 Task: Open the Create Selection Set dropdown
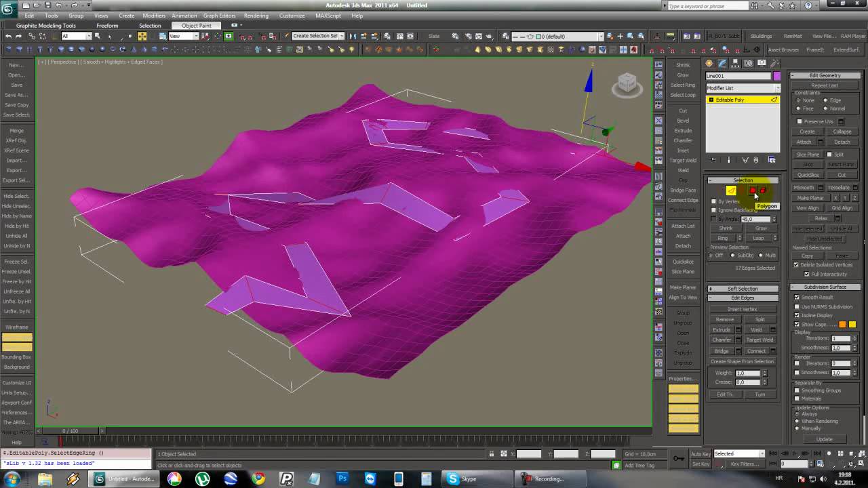(x=317, y=36)
